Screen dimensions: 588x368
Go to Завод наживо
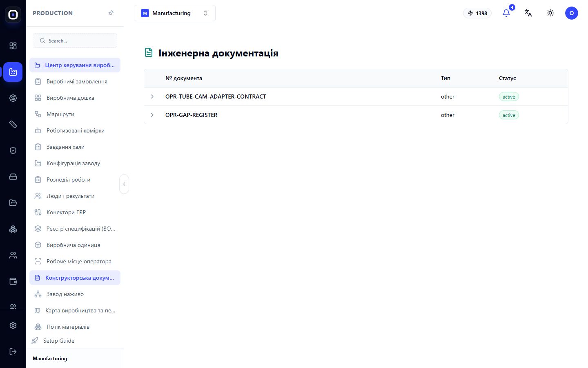[x=75, y=294]
